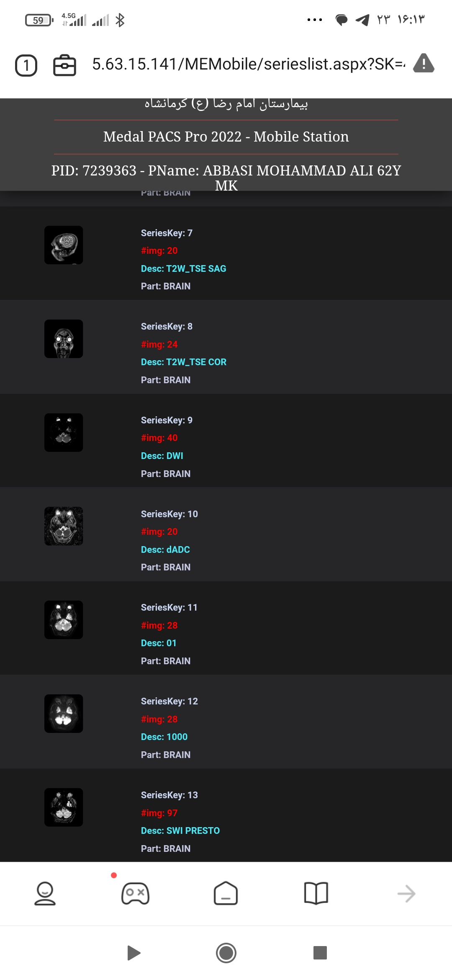Open T2W_TSE COR series thumbnail

[64, 339]
